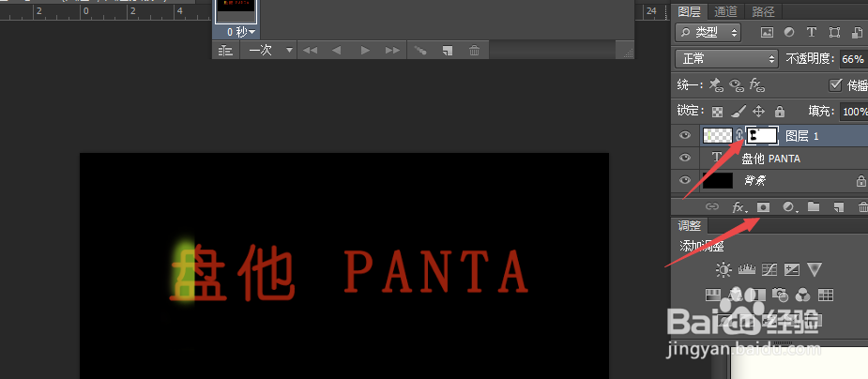Open the 调整 adjustments tab
The image size is (868, 379).
tap(689, 226)
